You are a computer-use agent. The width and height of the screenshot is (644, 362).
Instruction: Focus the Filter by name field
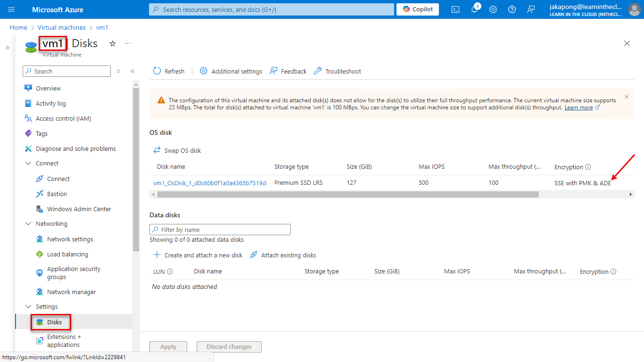click(220, 230)
